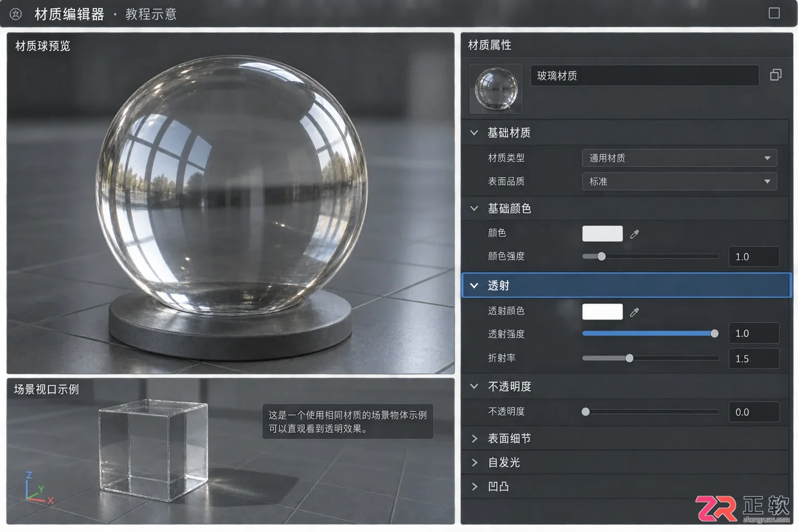This screenshot has height=532, width=798.
Task: Click the scene tooltip text about 透明效果
Action: [x=347, y=422]
